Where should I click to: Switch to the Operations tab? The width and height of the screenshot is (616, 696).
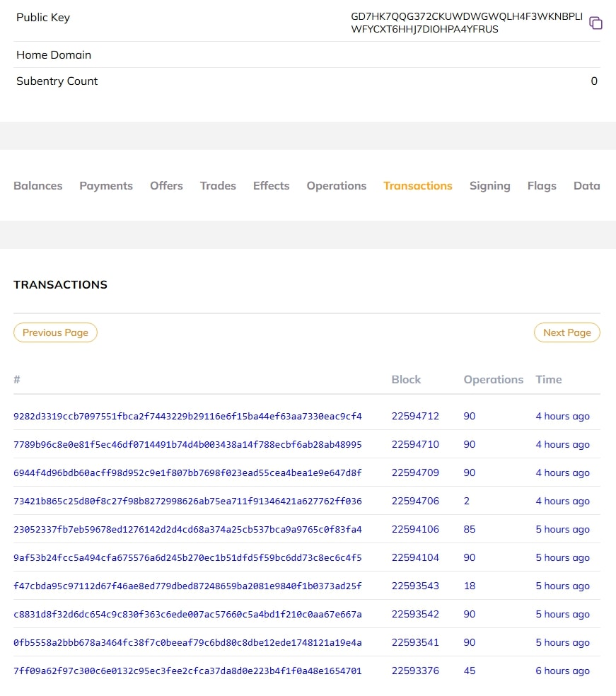(x=337, y=185)
